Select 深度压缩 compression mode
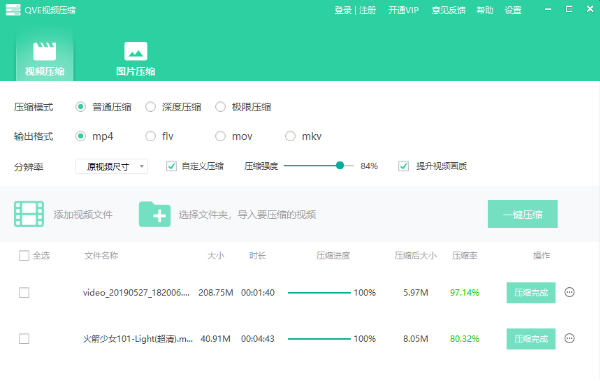Screen dimensions: 600x391 [x=150, y=107]
